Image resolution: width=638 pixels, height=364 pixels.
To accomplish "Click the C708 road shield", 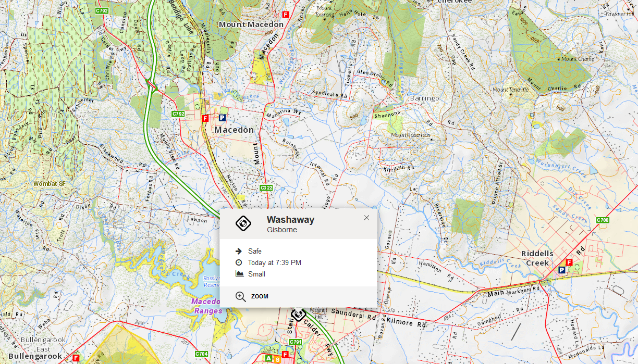I will (603, 220).
